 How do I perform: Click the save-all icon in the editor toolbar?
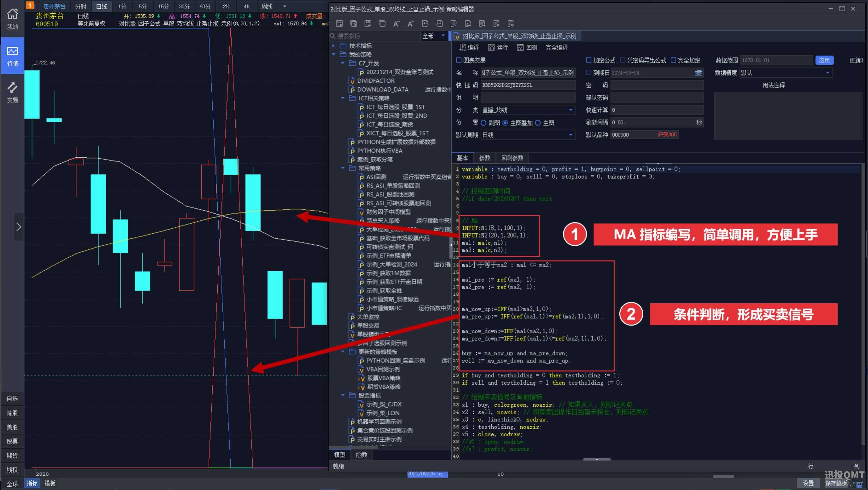354,23
